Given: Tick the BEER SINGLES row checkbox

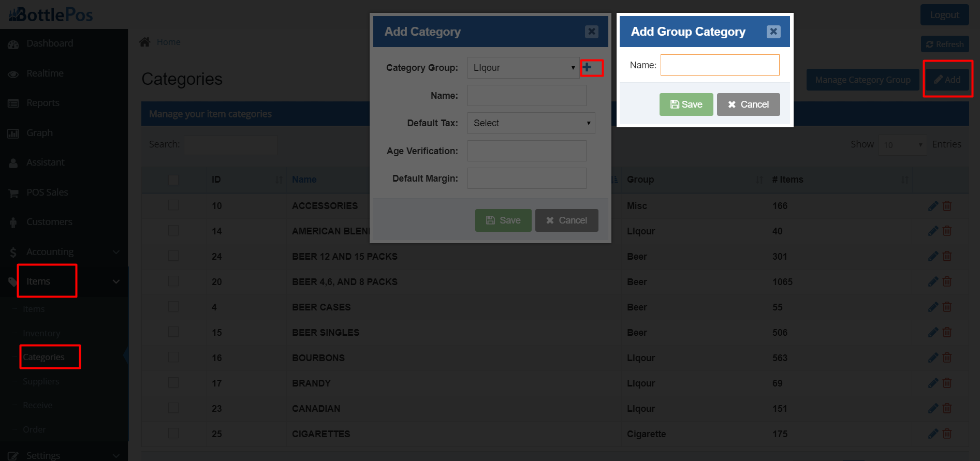Looking at the screenshot, I should click(173, 332).
